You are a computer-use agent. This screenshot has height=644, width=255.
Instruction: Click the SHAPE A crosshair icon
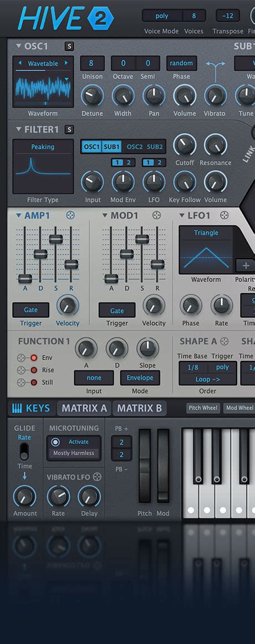[x=225, y=341]
